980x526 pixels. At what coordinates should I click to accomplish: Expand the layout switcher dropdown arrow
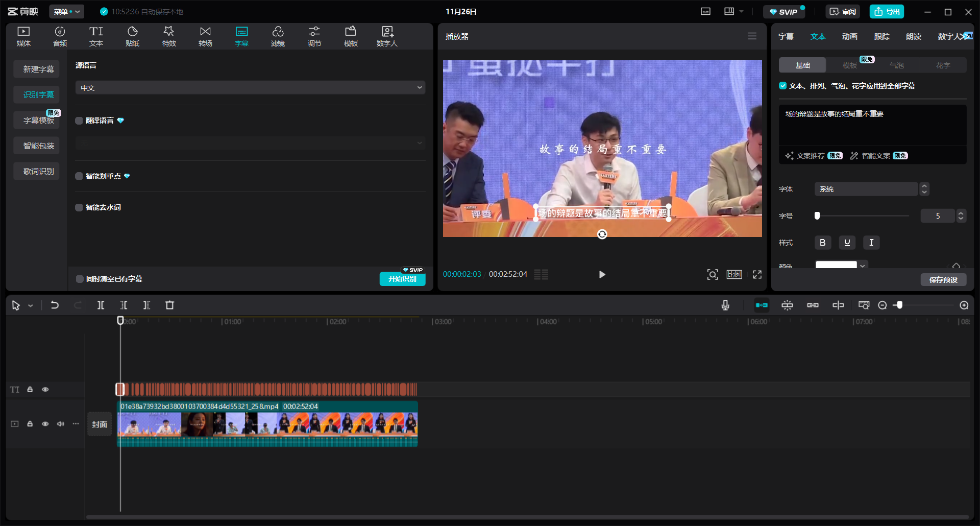pos(742,11)
